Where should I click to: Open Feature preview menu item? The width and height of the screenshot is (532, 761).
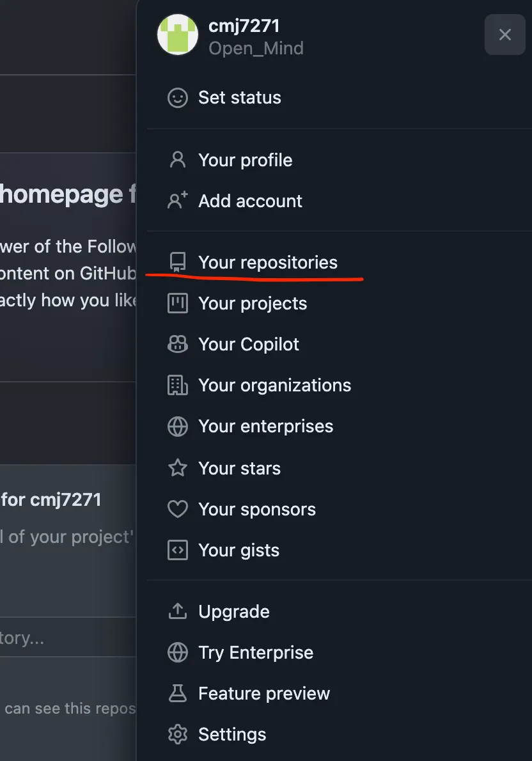click(x=263, y=693)
